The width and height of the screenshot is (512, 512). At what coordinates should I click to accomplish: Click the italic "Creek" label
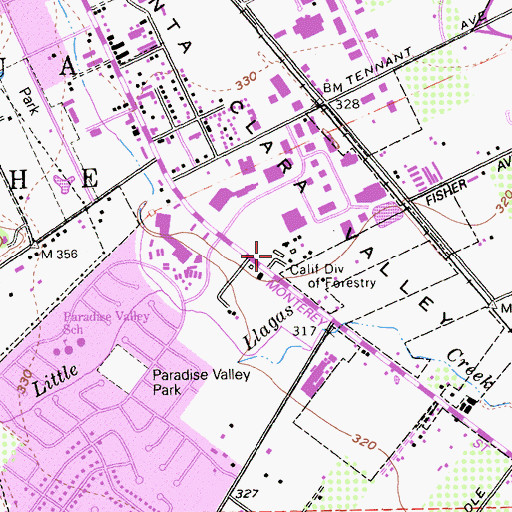tap(471, 369)
